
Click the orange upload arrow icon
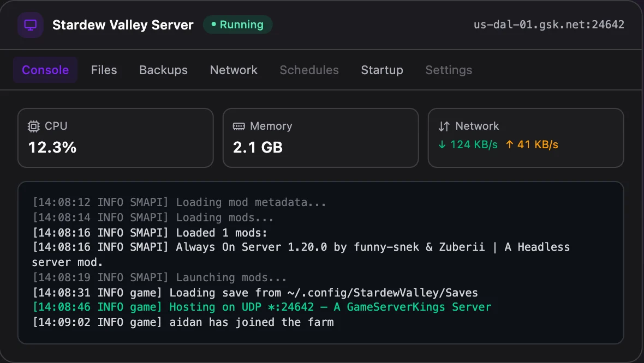tap(509, 144)
